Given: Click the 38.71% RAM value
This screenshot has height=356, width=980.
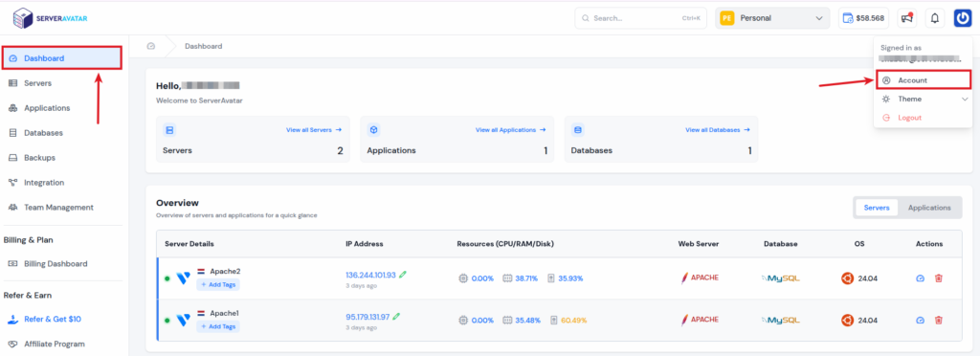Looking at the screenshot, I should [x=526, y=278].
